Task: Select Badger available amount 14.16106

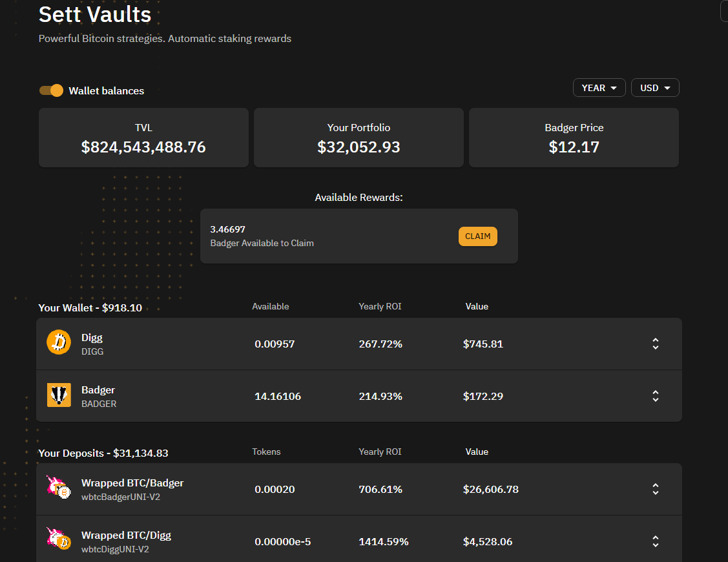Action: (x=278, y=396)
